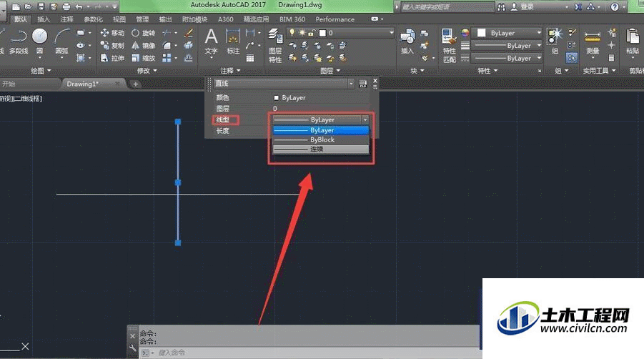Choose 连续 from linetype list

click(x=321, y=149)
